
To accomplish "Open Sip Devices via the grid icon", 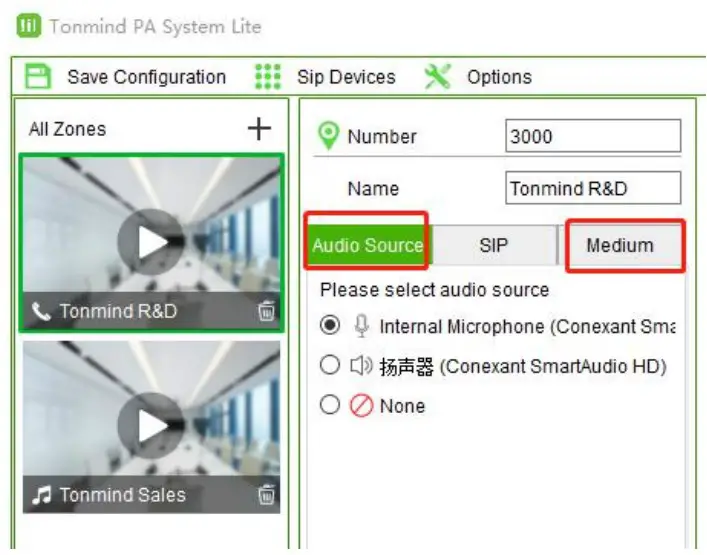I will (x=268, y=77).
